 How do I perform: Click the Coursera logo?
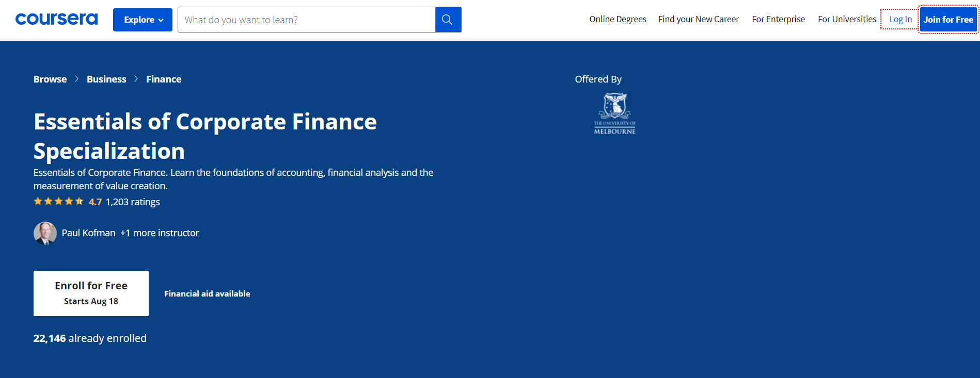56,19
